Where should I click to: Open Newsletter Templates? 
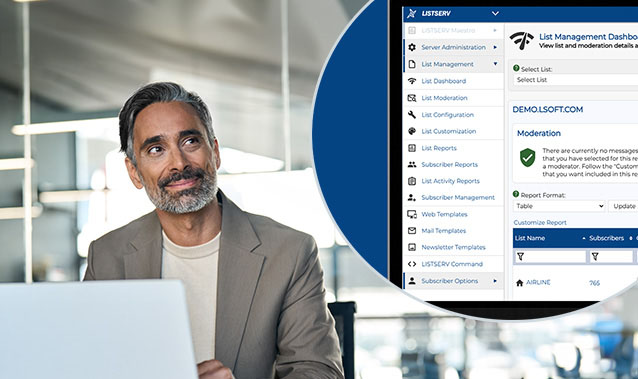click(453, 247)
